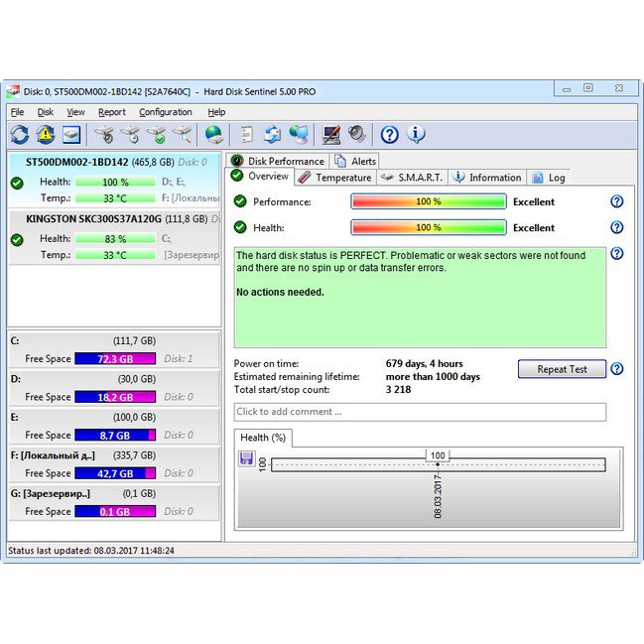This screenshot has height=644, width=644.
Task: Click the D: drive free space bar
Action: (x=115, y=397)
